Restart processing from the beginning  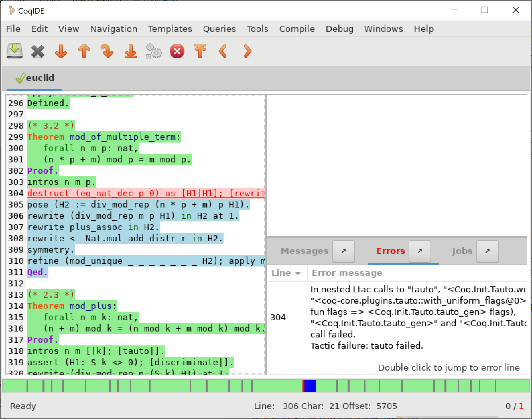[x=200, y=51]
